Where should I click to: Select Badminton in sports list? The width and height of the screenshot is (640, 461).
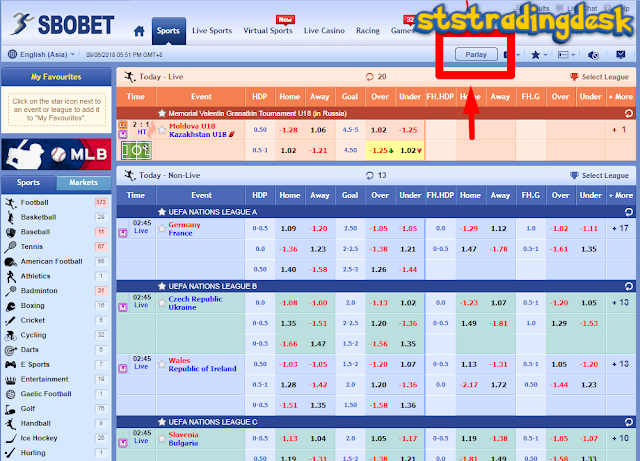[x=39, y=291]
